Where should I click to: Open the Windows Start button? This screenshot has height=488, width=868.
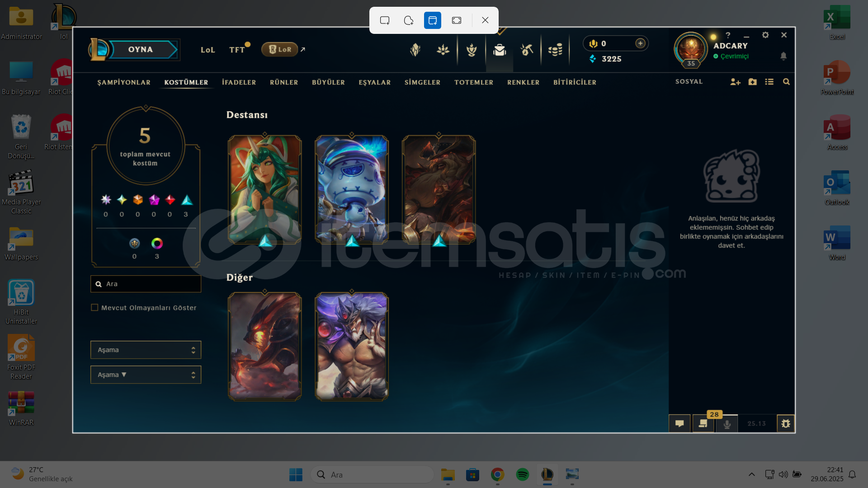tap(296, 474)
